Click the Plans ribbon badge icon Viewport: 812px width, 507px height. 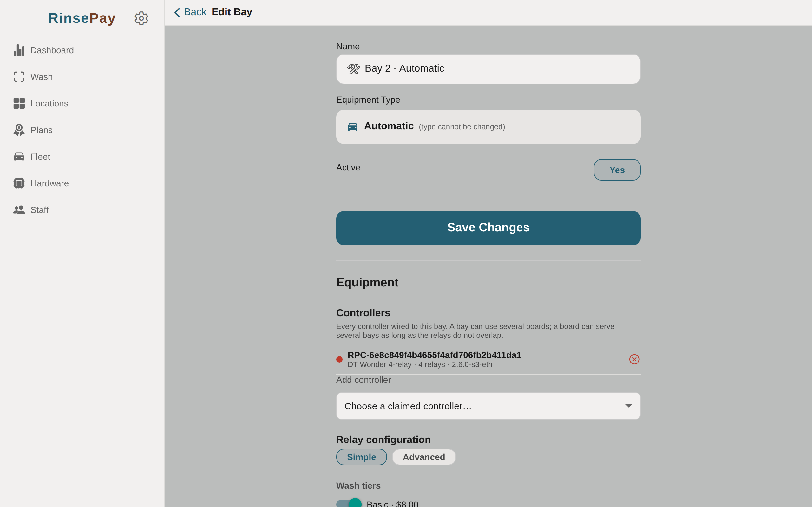19,130
